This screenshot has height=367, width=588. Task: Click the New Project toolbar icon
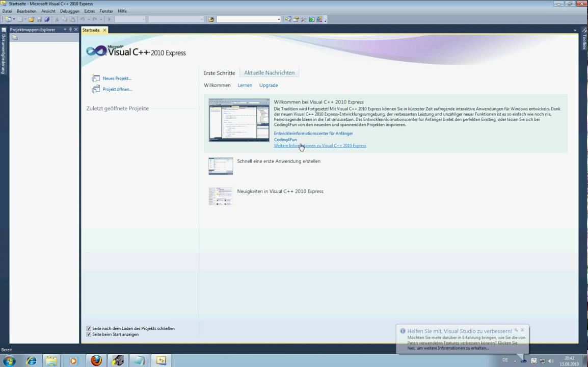pyautogui.click(x=8, y=19)
